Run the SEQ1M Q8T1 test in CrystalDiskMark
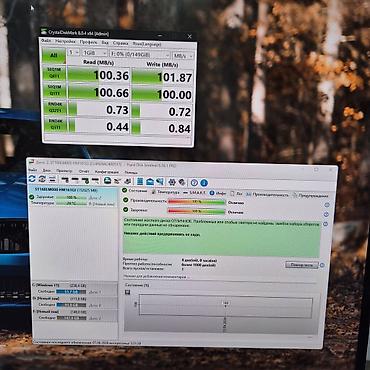 [x=54, y=73]
